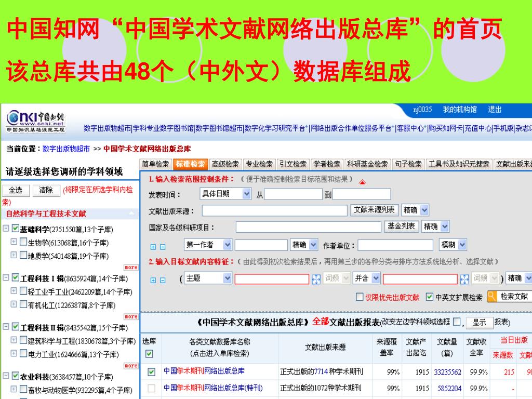Open 工具书及知识元搜索 tab
The width and height of the screenshot is (532, 399).
coord(459,164)
